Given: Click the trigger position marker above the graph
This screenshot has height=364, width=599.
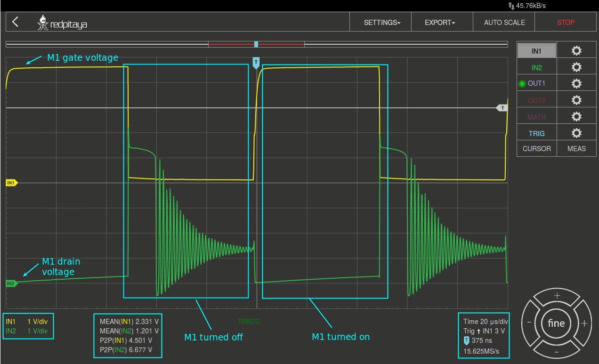Looking at the screenshot, I should point(256,63).
